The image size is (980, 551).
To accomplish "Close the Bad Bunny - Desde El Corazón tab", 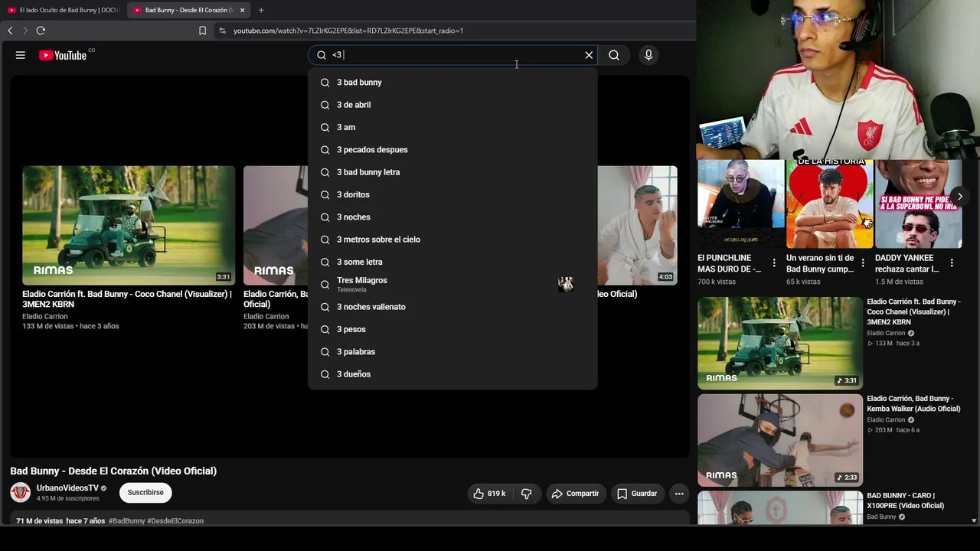I will [x=242, y=10].
